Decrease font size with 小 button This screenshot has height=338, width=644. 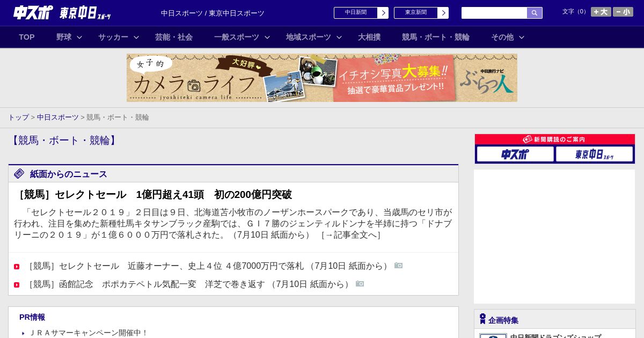[x=623, y=12]
